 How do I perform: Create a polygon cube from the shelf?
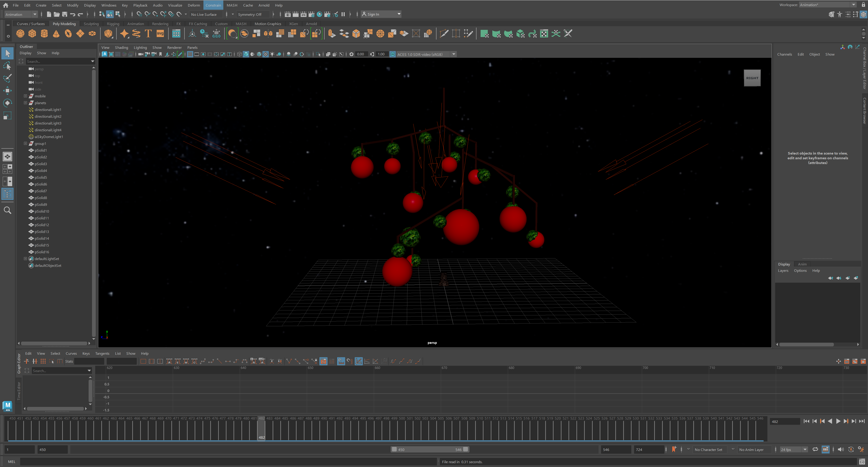32,34
